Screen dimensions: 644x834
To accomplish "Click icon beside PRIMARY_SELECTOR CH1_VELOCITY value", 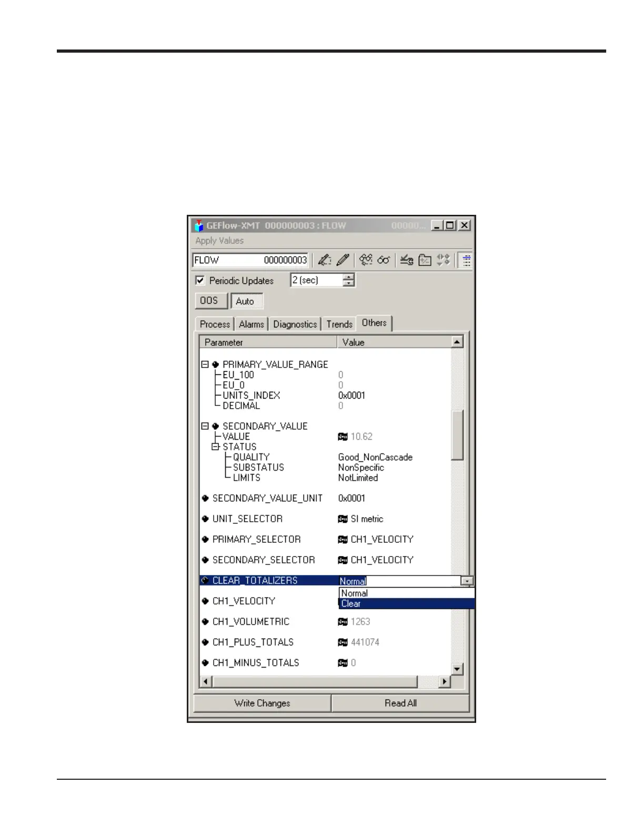I will (343, 539).
